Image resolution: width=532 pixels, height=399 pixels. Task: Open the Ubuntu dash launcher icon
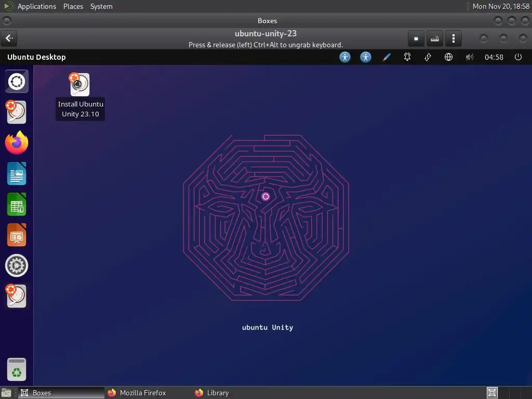pyautogui.click(x=17, y=82)
